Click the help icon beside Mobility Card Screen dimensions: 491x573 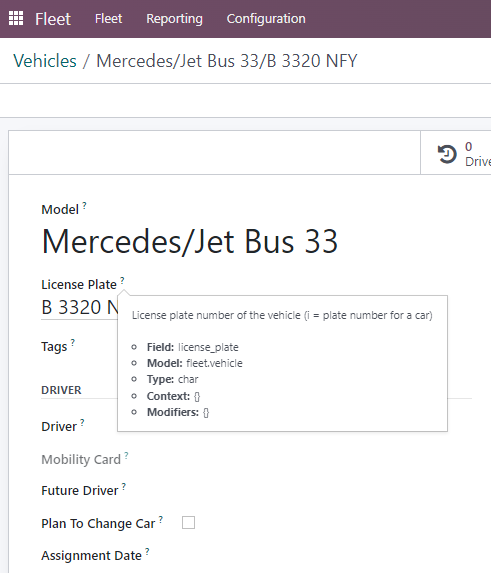[x=126, y=456]
